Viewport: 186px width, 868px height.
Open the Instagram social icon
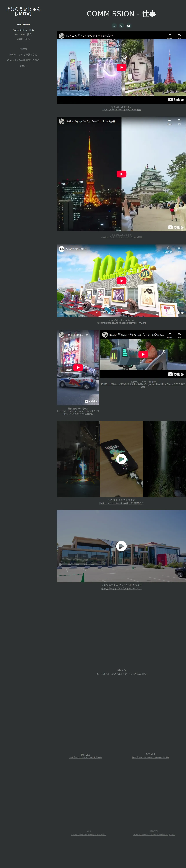point(122,26)
